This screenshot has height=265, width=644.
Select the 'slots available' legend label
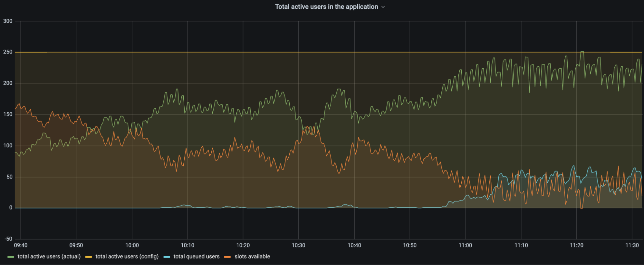click(x=252, y=257)
